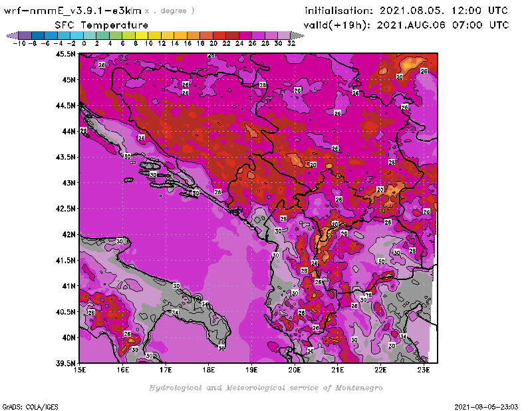Click the GrADS: COLA/IGES credit text

pos(25,406)
